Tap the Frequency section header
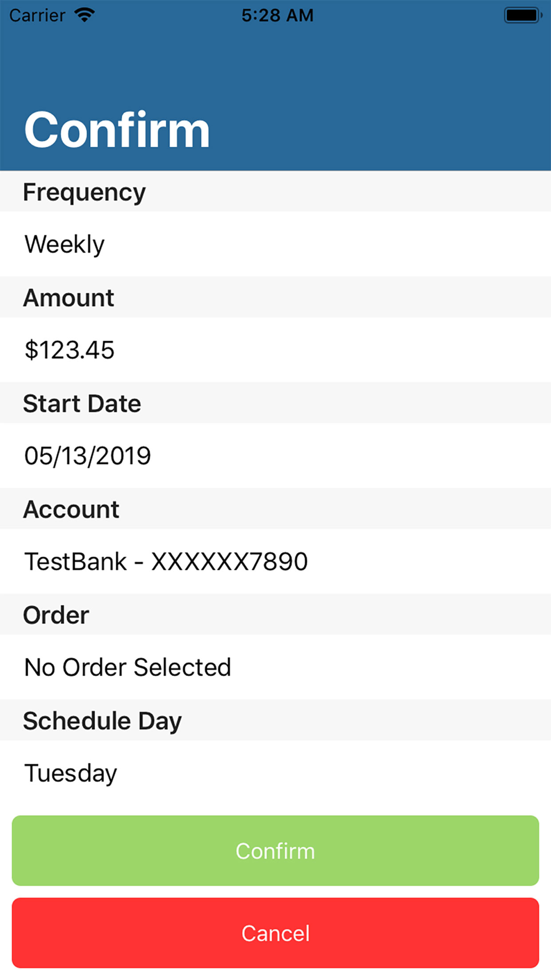The width and height of the screenshot is (551, 980). tap(275, 191)
